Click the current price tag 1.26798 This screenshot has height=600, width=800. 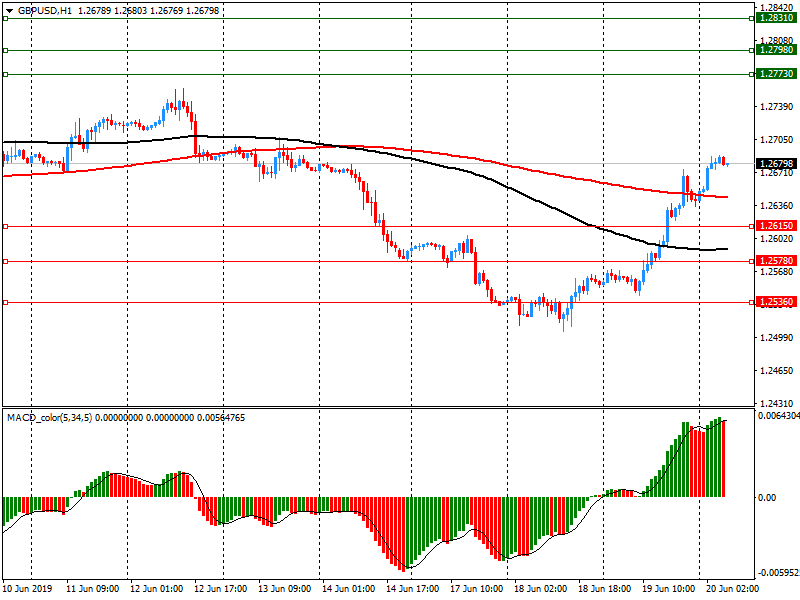coord(776,164)
